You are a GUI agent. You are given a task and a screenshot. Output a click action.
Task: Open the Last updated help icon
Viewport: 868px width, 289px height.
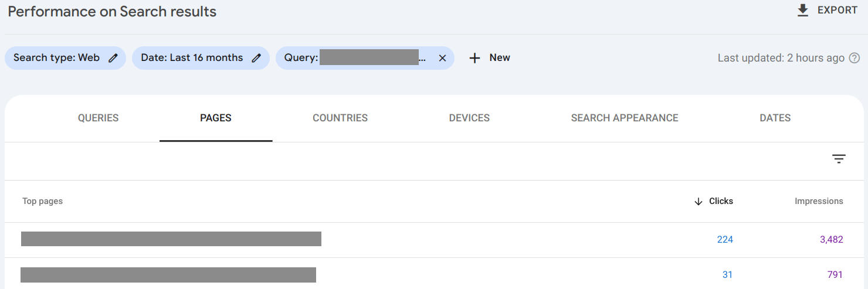click(x=855, y=58)
